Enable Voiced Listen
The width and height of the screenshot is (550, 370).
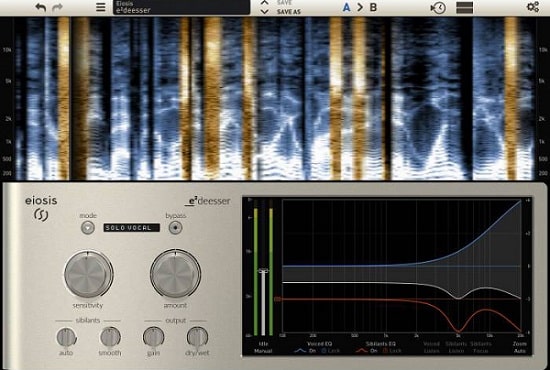431,347
